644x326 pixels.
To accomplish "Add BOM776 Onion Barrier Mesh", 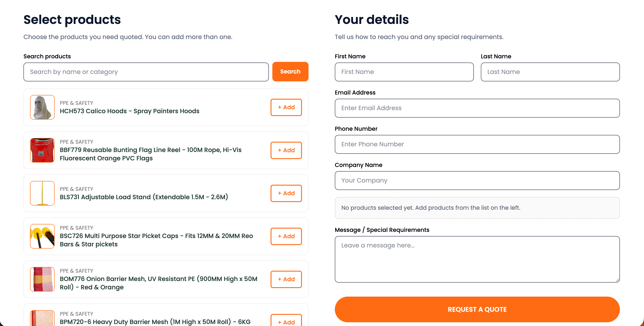I will click(286, 279).
